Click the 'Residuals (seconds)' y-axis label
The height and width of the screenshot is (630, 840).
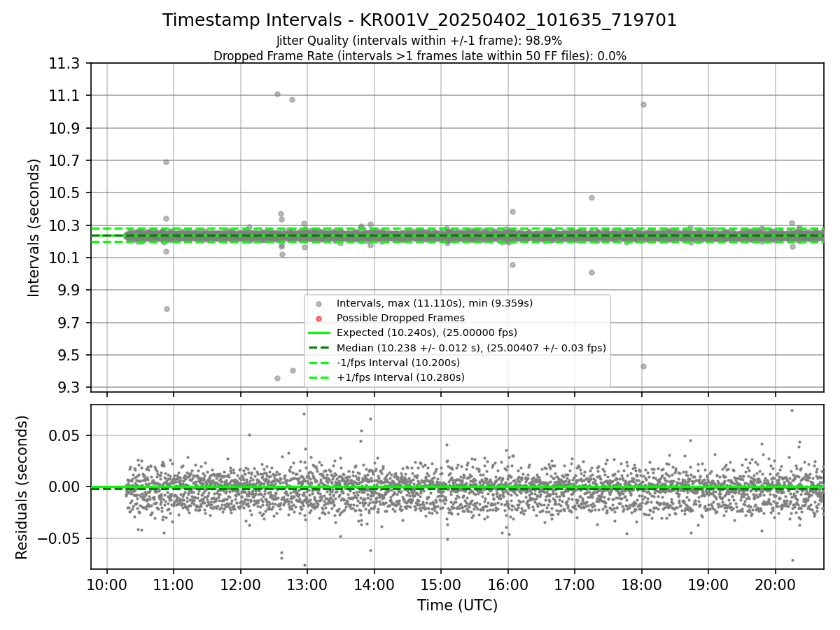click(22, 487)
